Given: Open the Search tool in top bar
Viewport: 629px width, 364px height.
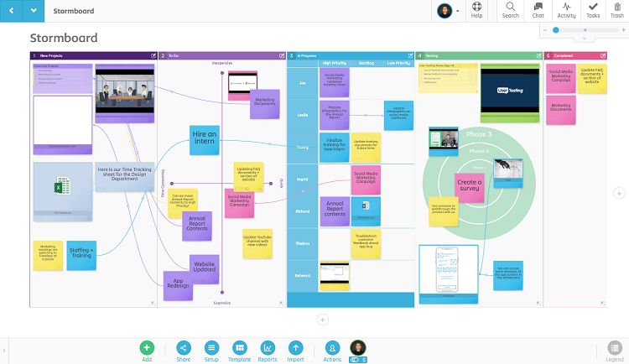Looking at the screenshot, I should point(510,10).
